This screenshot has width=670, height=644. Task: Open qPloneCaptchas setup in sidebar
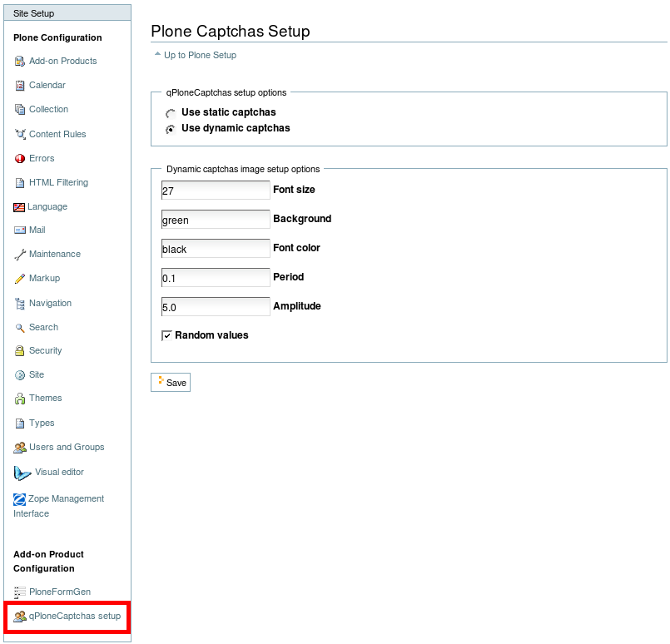pos(74,617)
